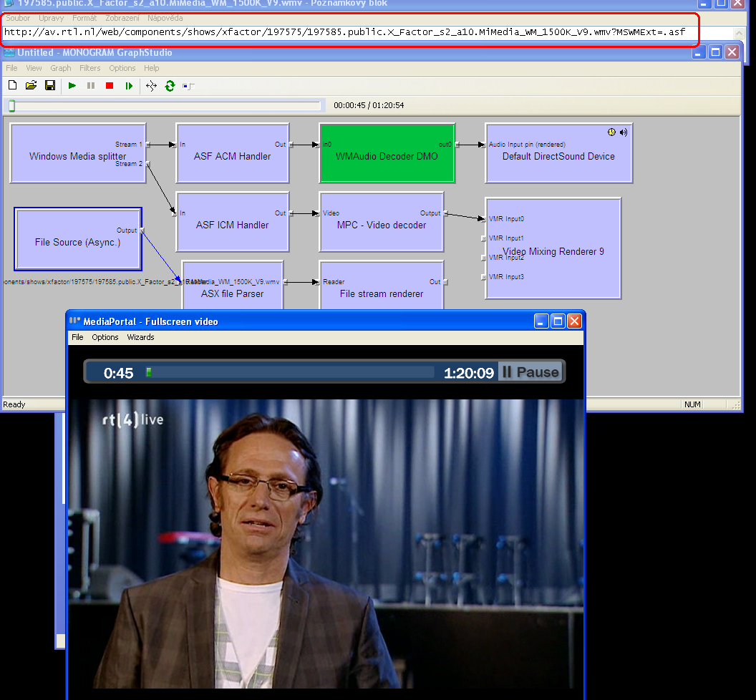
Task: Stop graph with red square icon
Action: pos(110,86)
